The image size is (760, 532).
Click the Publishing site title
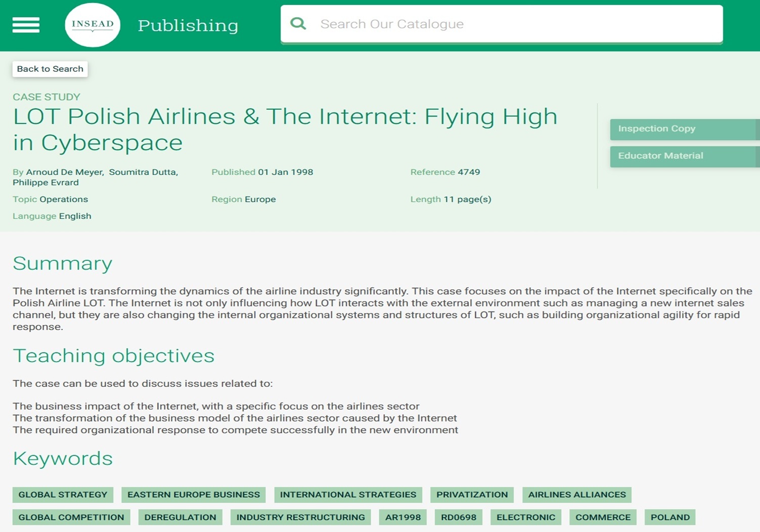[188, 25]
